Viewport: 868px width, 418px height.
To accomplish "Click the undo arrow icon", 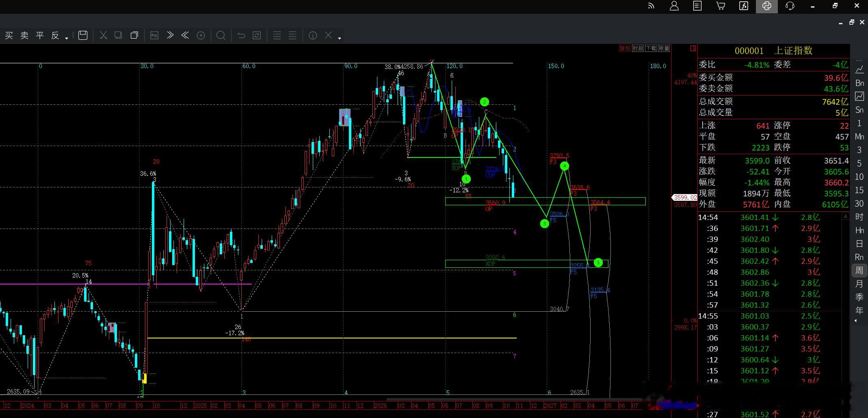I will click(x=241, y=36).
